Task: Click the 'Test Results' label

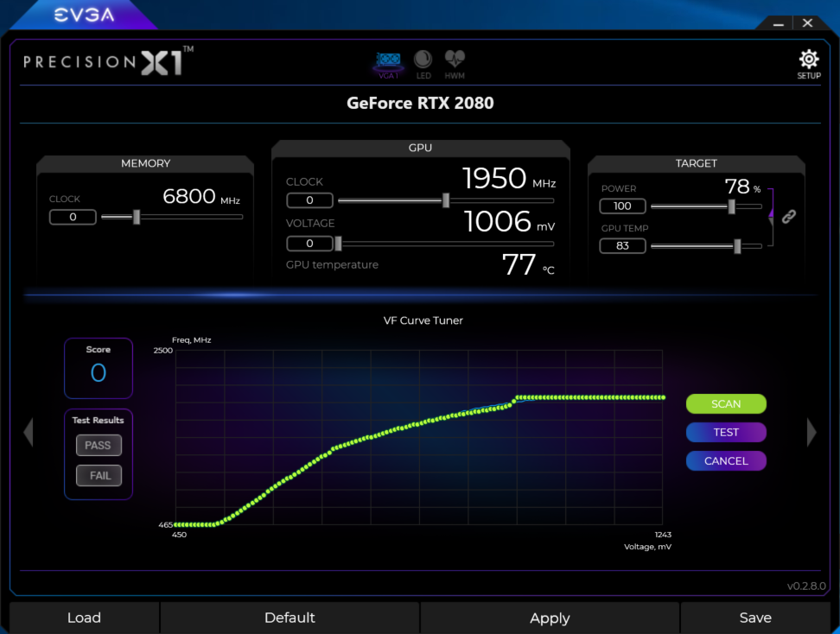Action: tap(98, 421)
